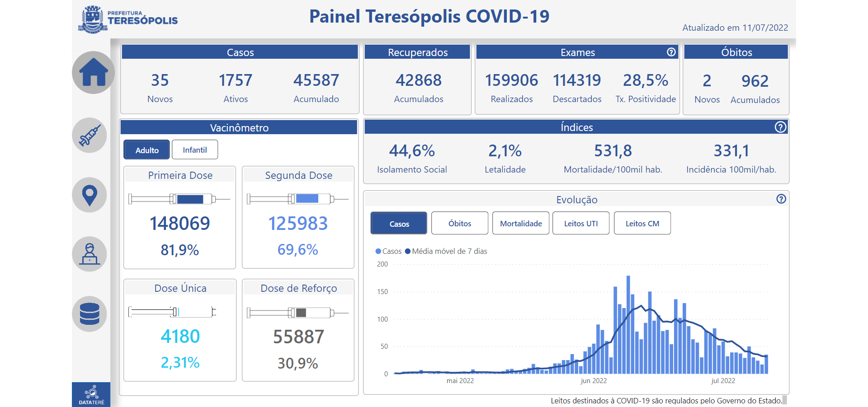
Task: Open the Leitos CM chart
Action: pos(642,224)
